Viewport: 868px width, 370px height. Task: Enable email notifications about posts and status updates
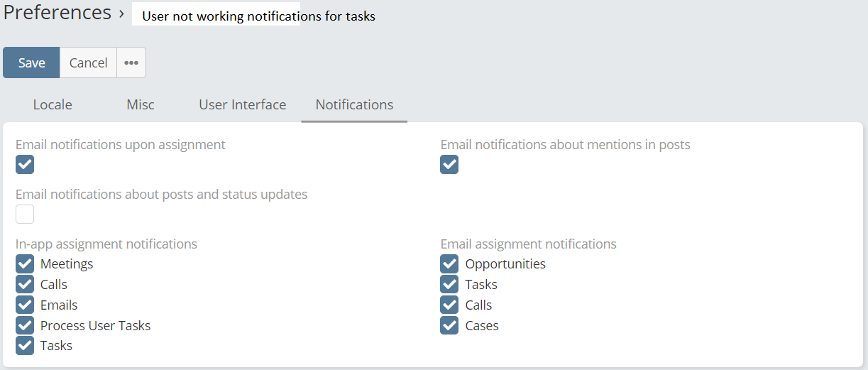point(25,214)
